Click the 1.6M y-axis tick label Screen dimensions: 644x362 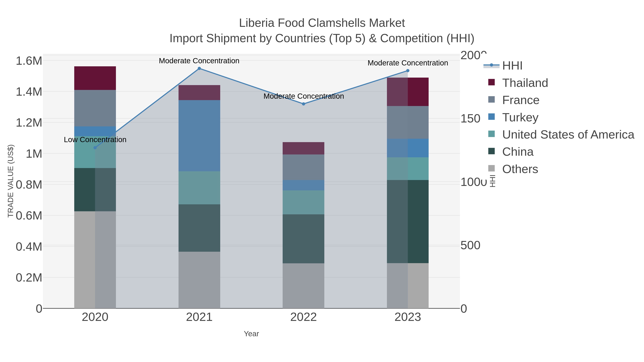[x=29, y=61]
